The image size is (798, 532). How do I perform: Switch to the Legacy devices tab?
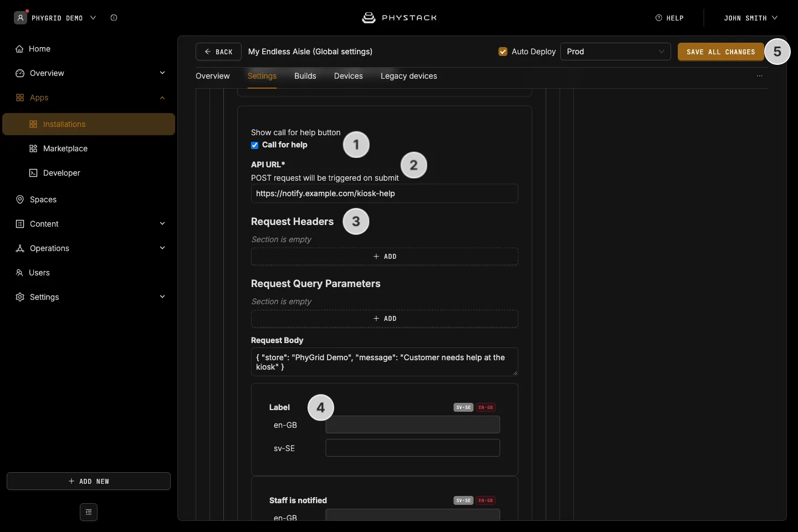(x=409, y=76)
